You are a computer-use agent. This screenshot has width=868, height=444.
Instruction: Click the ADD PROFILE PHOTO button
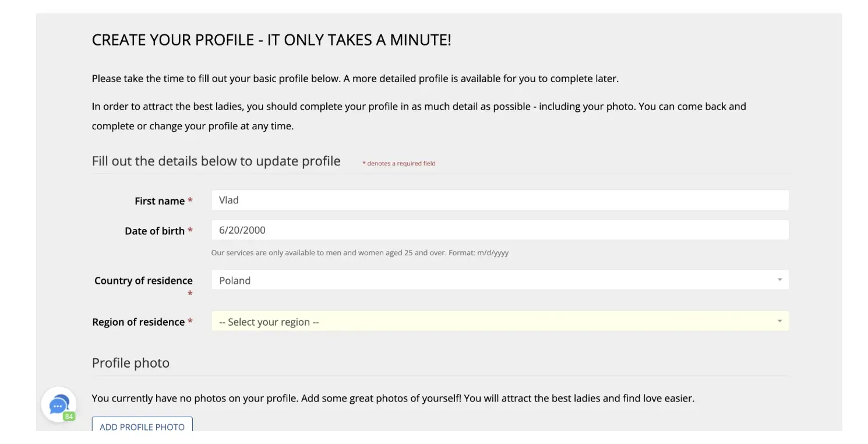tap(142, 425)
